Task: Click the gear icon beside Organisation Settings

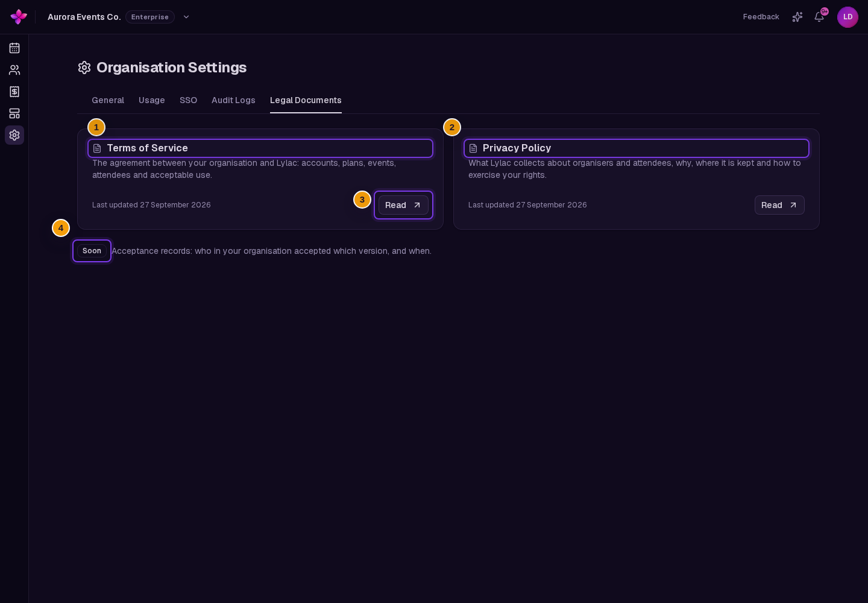Action: click(84, 68)
